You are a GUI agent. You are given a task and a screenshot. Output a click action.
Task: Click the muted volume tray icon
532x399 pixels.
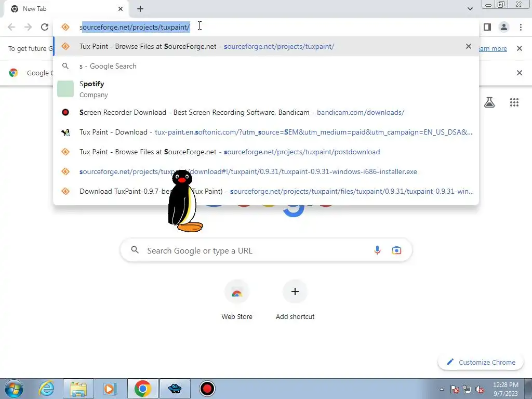pyautogui.click(x=480, y=389)
